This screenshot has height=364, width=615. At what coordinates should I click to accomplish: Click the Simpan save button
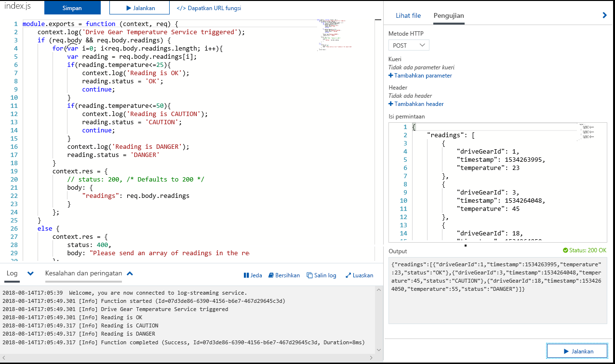click(72, 8)
